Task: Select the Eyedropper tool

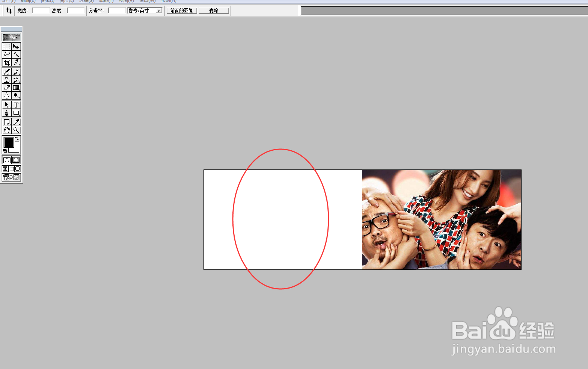Action: (16, 122)
